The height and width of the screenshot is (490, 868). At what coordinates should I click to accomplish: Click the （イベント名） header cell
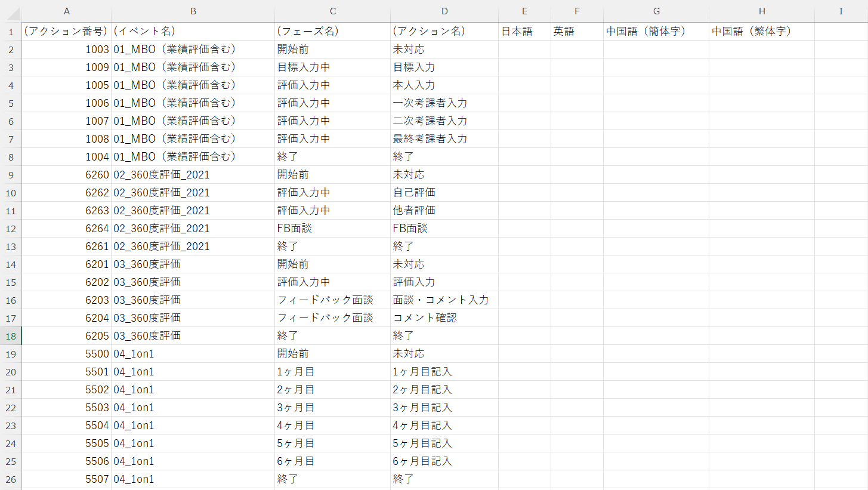click(x=193, y=31)
